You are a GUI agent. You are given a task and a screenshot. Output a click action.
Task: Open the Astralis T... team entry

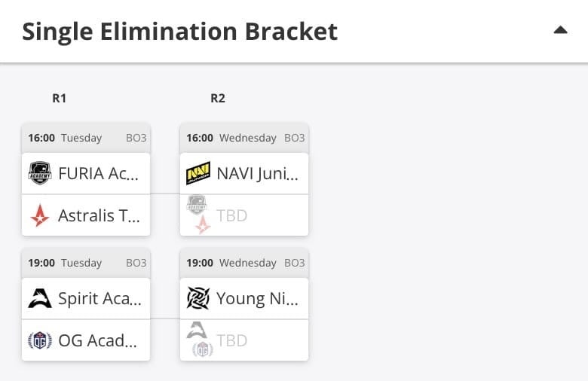tap(86, 215)
